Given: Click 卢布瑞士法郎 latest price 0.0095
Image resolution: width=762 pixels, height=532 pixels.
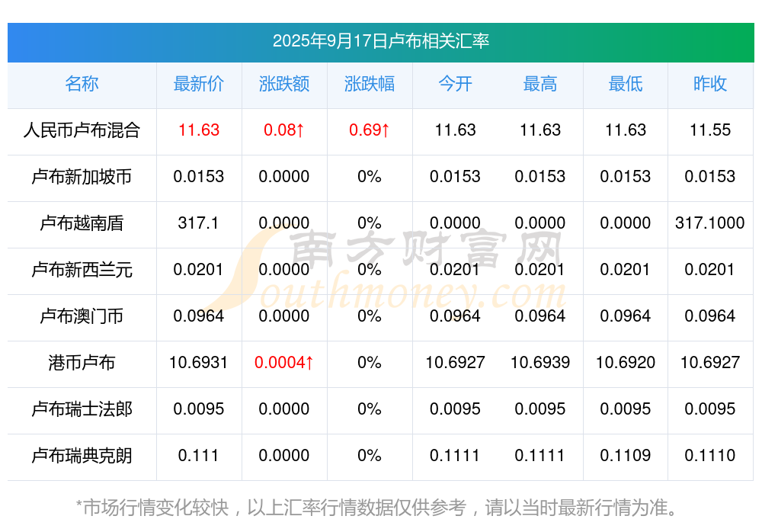Looking at the screenshot, I should pos(199,409).
